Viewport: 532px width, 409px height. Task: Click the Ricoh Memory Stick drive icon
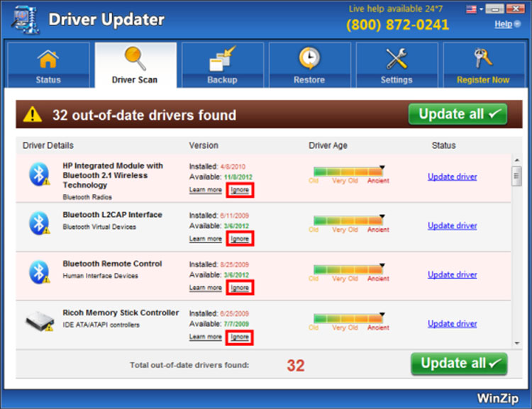pos(40,321)
